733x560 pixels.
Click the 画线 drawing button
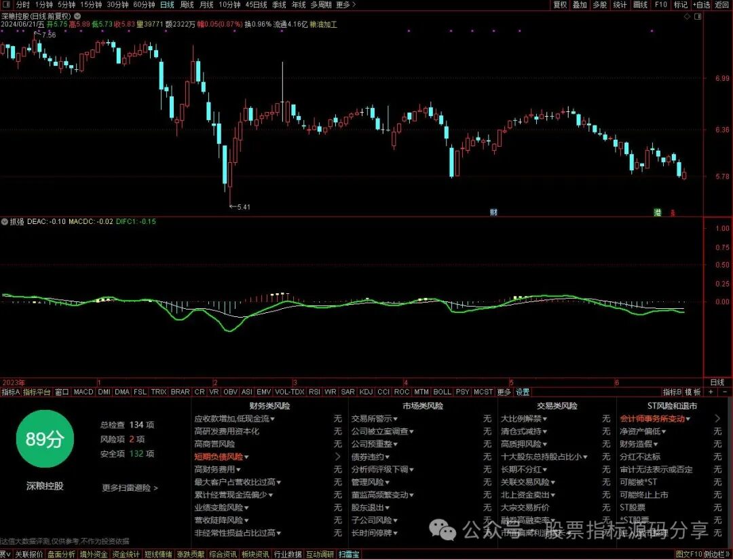point(640,5)
